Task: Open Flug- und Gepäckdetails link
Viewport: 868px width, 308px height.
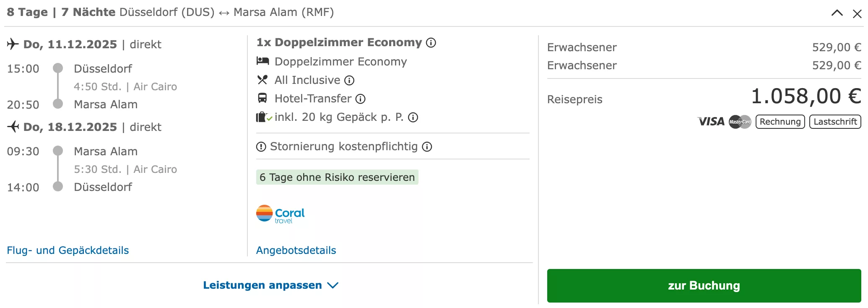Action: tap(68, 251)
